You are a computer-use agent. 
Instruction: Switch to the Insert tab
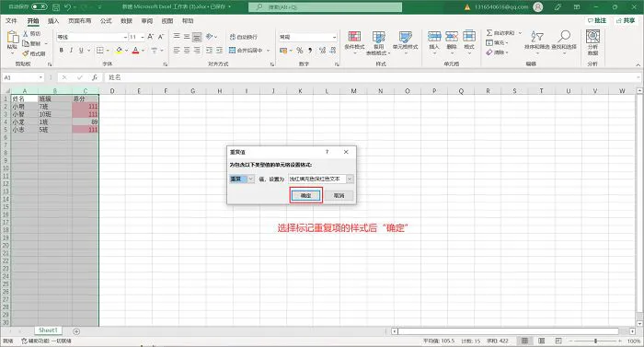53,20
